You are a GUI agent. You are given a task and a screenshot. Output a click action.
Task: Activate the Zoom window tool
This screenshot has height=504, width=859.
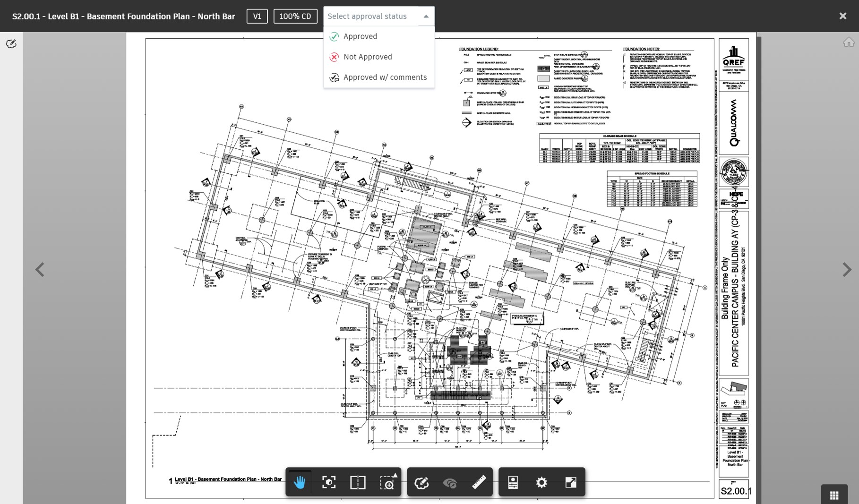(387, 482)
